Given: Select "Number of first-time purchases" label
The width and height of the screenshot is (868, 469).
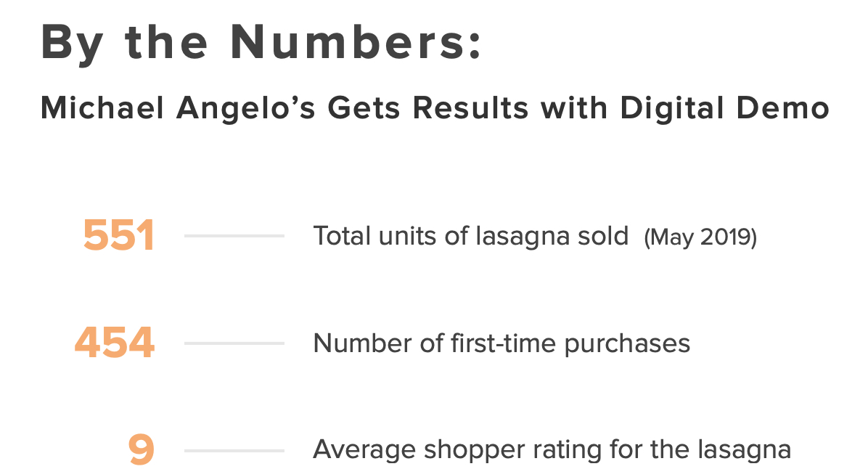Looking at the screenshot, I should [x=501, y=343].
